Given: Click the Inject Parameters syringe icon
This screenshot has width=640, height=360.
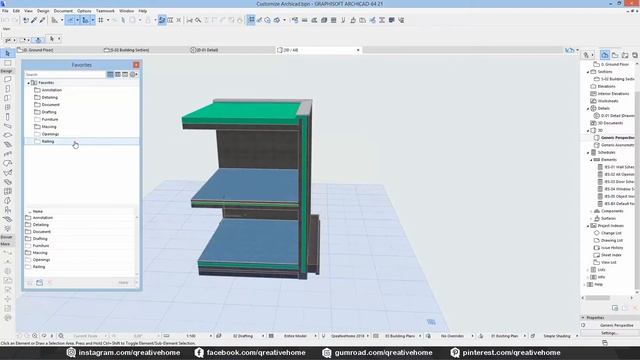Looking at the screenshot, I should (42, 20).
